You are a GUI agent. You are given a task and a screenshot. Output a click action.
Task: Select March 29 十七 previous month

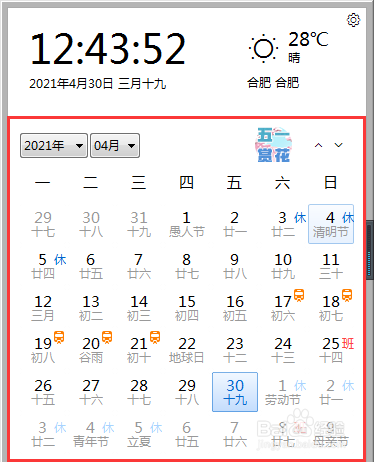tap(43, 224)
